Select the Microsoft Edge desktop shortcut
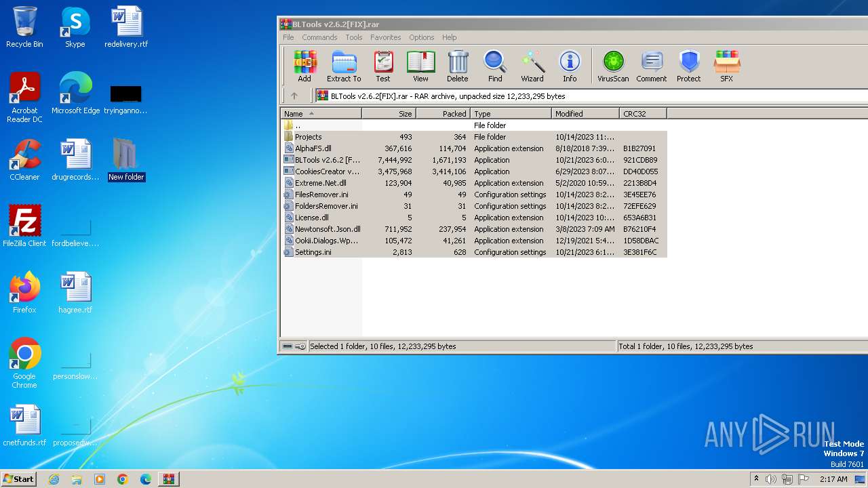Screen dimensions: 868x488 75,94
